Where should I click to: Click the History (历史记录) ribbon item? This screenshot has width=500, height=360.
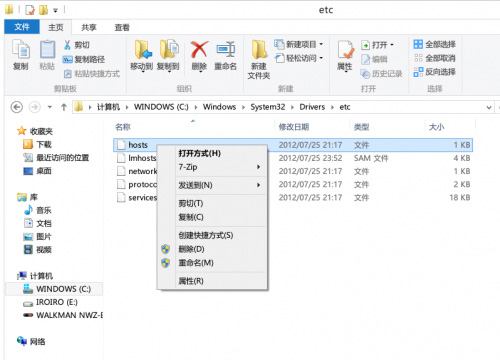tap(382, 74)
